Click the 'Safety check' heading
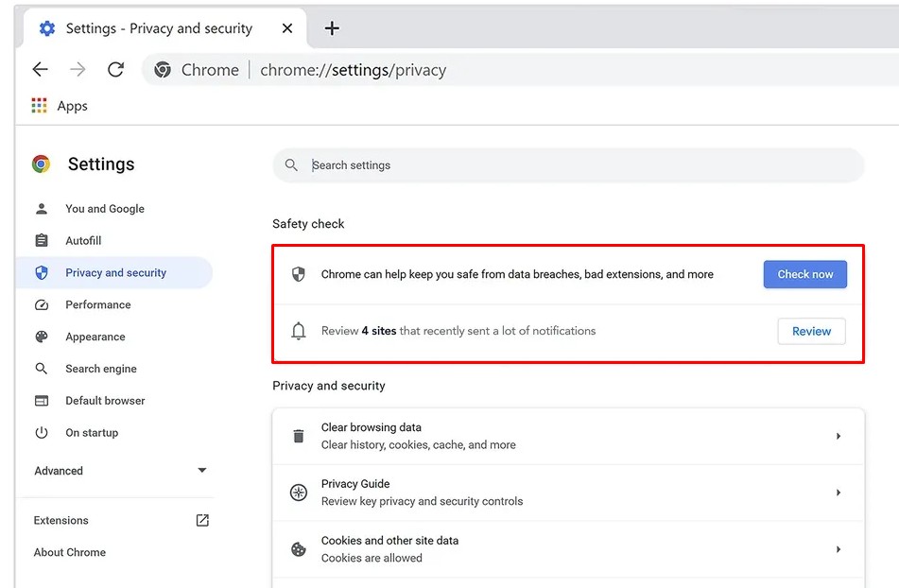 [x=308, y=224]
